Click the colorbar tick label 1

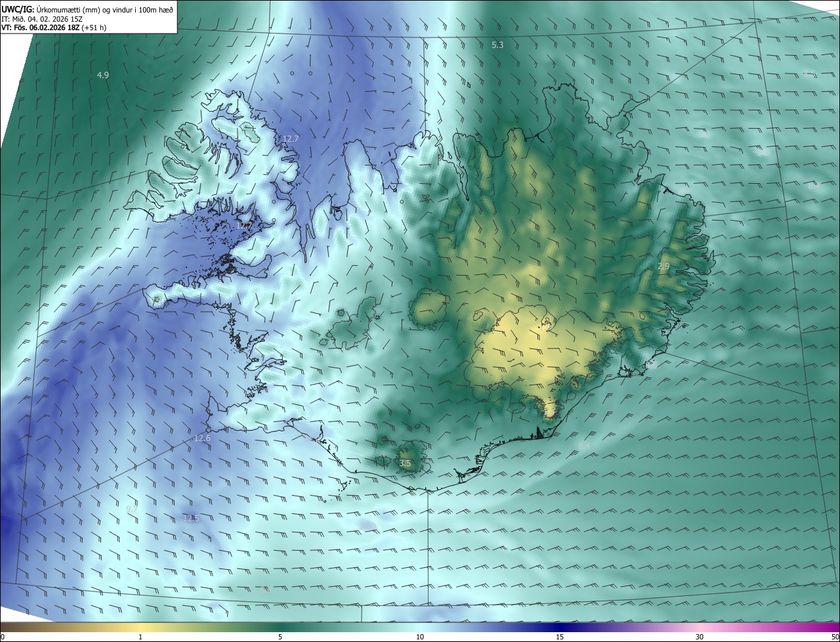pyautogui.click(x=140, y=637)
